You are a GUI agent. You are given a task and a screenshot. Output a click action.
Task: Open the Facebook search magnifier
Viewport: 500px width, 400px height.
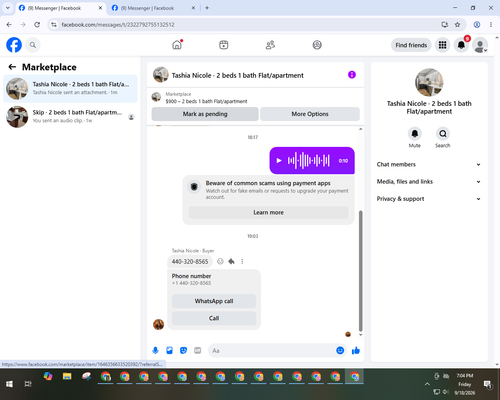click(33, 45)
